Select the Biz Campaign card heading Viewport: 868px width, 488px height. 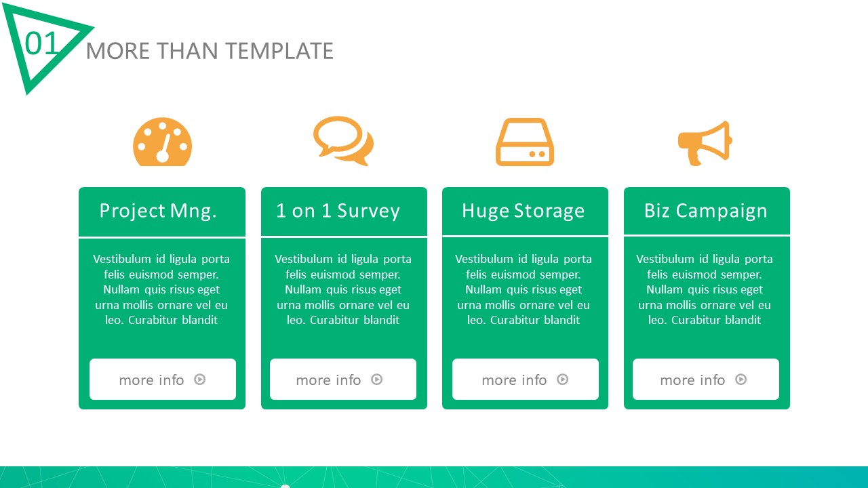point(705,211)
